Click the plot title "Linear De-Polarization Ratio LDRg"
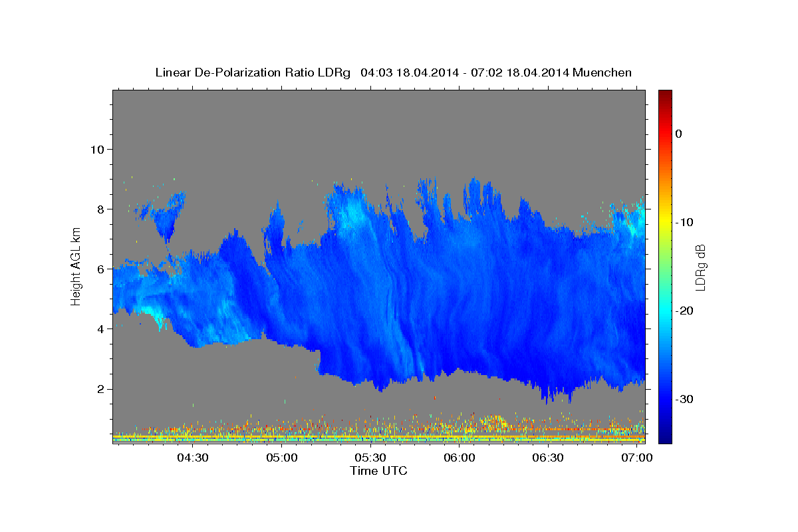Image resolution: width=798 pixels, height=532 pixels. pos(252,72)
